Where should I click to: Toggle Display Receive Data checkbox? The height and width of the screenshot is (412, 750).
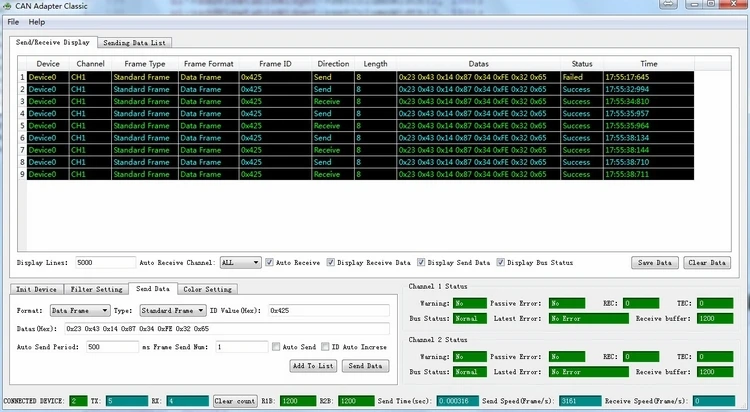pyautogui.click(x=331, y=262)
